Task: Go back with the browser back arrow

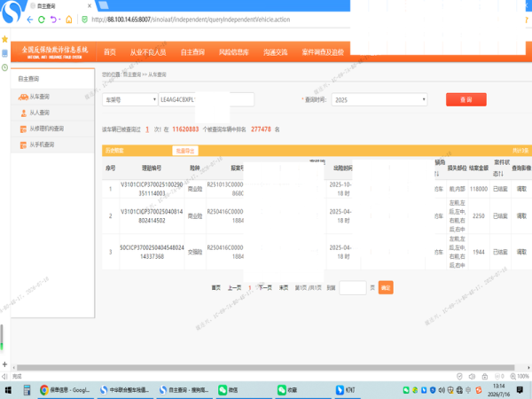Action: pos(30,20)
